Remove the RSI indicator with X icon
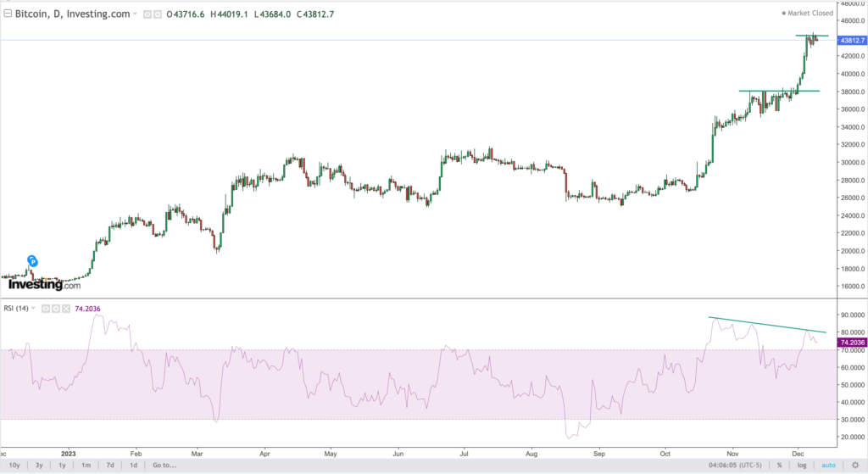The image size is (868, 474). point(66,309)
